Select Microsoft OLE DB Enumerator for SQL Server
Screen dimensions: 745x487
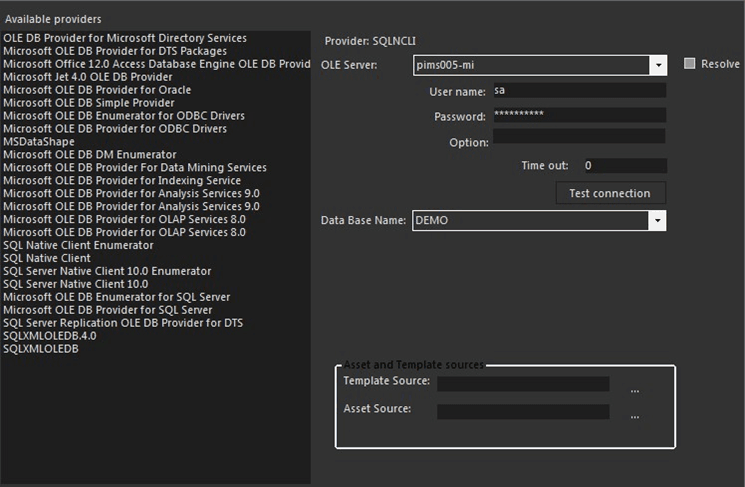click(x=117, y=297)
